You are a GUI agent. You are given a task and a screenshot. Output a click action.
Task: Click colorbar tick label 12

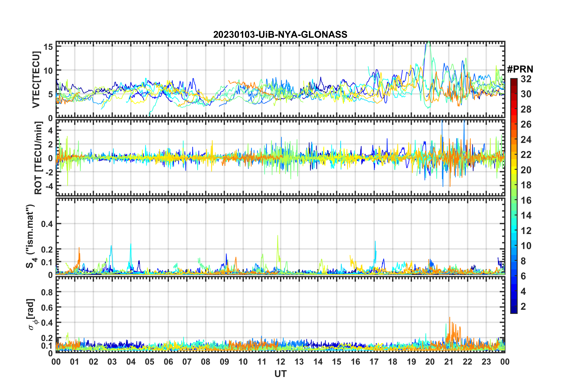(x=526, y=231)
